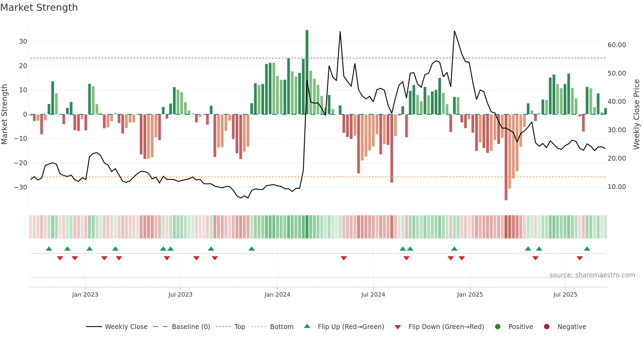
Task: Click the darkest green cell in heat strip
Action: click(x=307, y=227)
